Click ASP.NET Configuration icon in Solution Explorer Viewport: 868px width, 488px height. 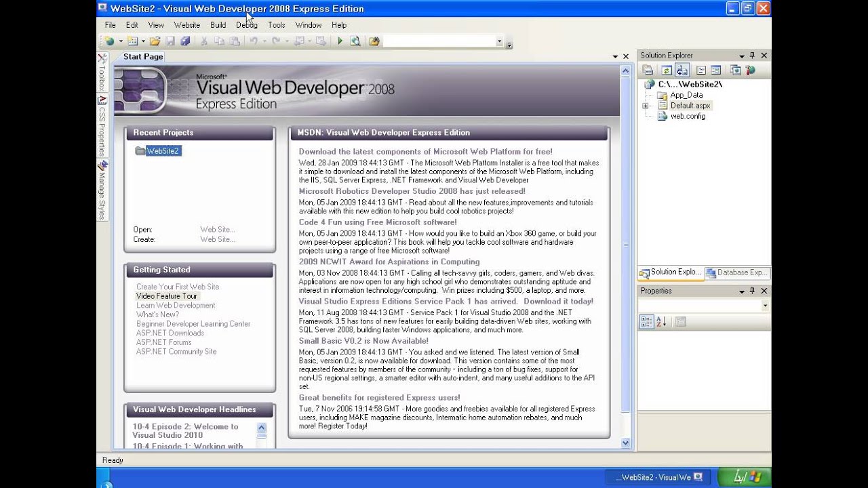[750, 70]
